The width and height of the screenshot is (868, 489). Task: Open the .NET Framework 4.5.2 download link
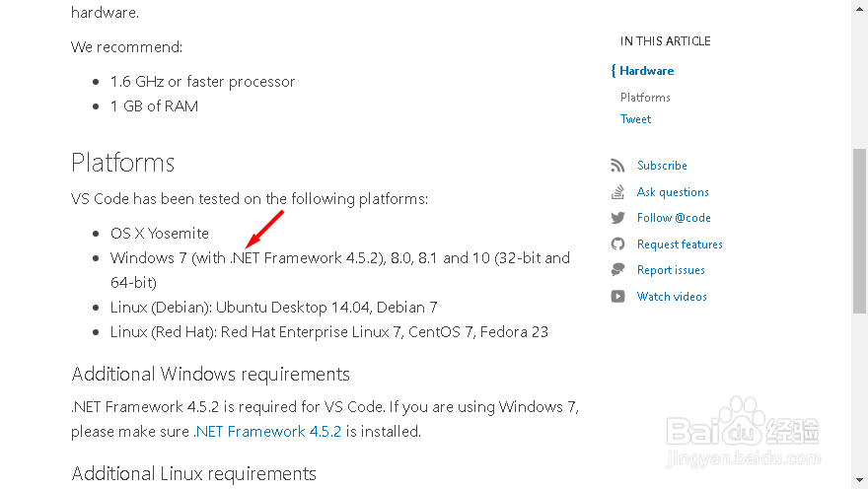[267, 431]
